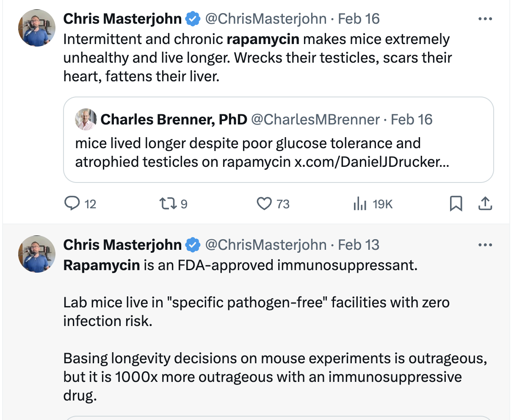Open quoted tweet about glucose tolerance
Image resolution: width=525 pixels, height=420 pixels.
click(x=279, y=140)
